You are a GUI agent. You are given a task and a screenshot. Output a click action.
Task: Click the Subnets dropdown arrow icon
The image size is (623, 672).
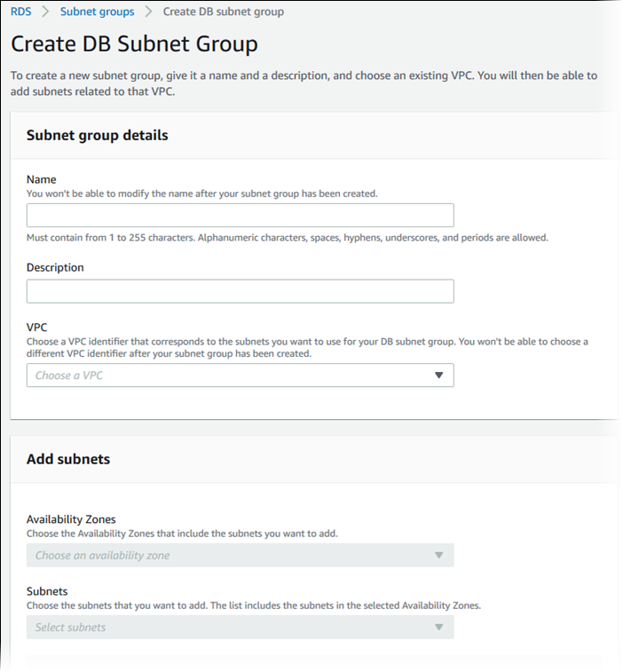click(x=438, y=628)
